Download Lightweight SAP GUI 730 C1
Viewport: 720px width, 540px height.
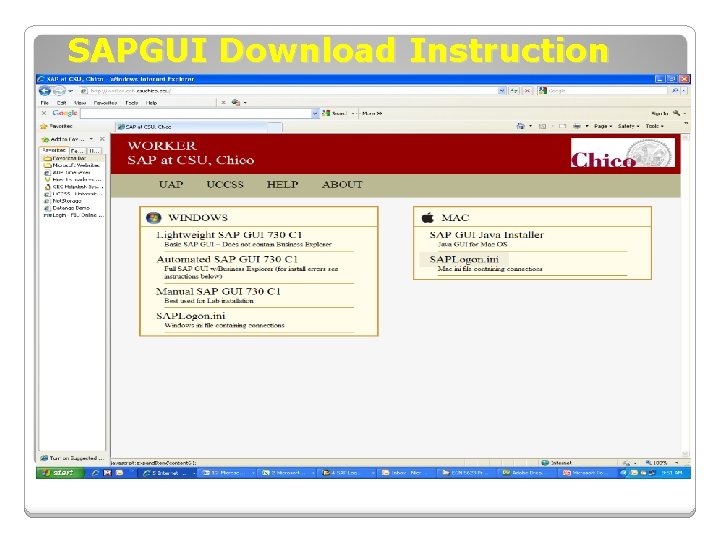pos(229,235)
